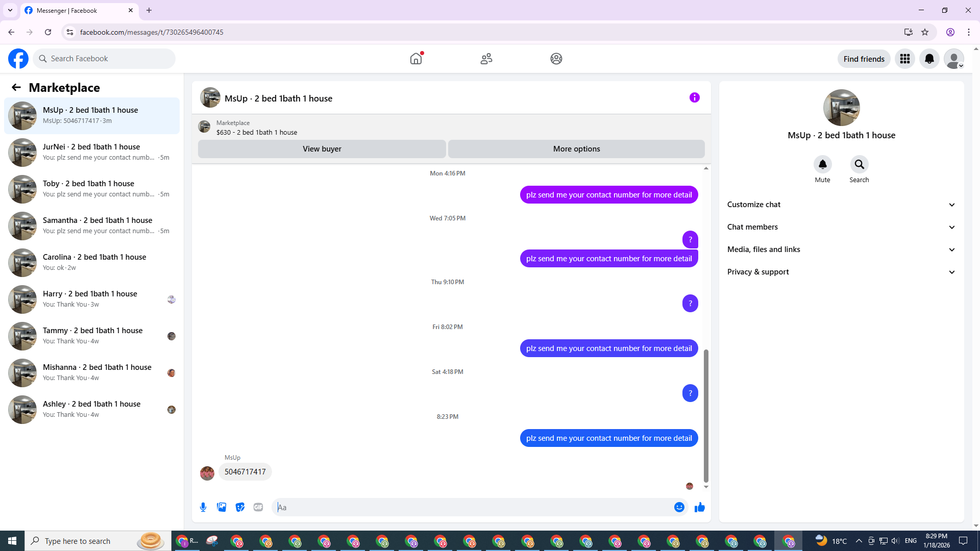Open the sticker picker icon
The width and height of the screenshot is (980, 551).
(x=240, y=507)
